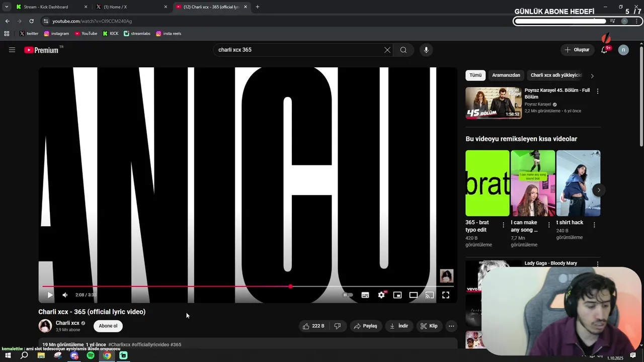Select the Aramanızdan filter chip
The width and height of the screenshot is (644, 362).
[506, 75]
